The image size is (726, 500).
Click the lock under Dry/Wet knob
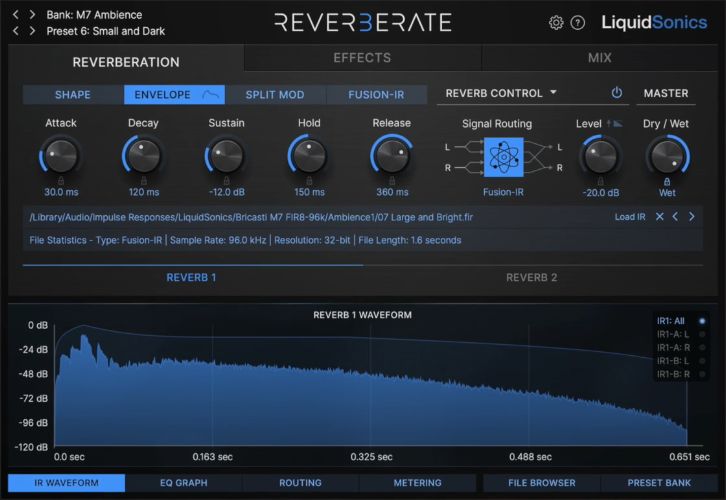click(x=667, y=181)
